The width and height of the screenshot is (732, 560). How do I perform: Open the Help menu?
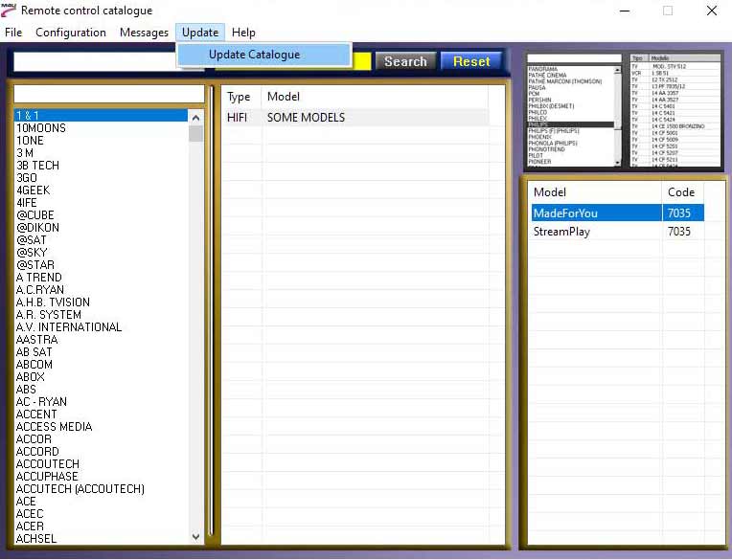tap(243, 33)
